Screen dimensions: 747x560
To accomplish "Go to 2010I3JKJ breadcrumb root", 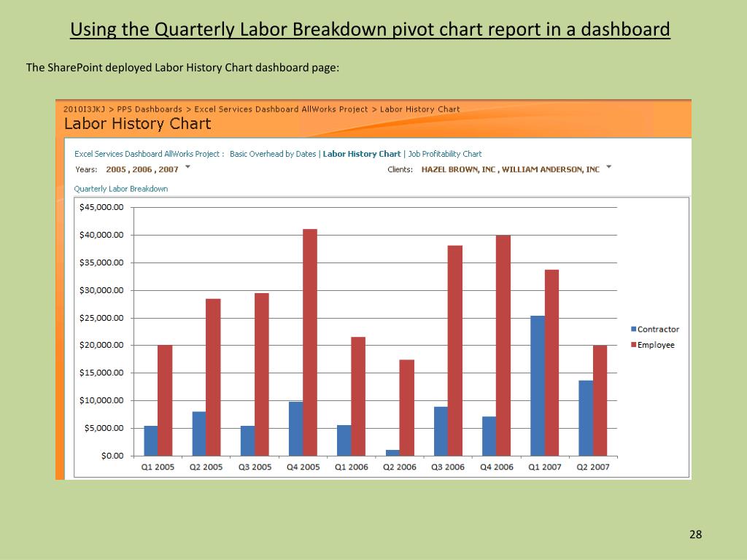I will tap(85, 109).
